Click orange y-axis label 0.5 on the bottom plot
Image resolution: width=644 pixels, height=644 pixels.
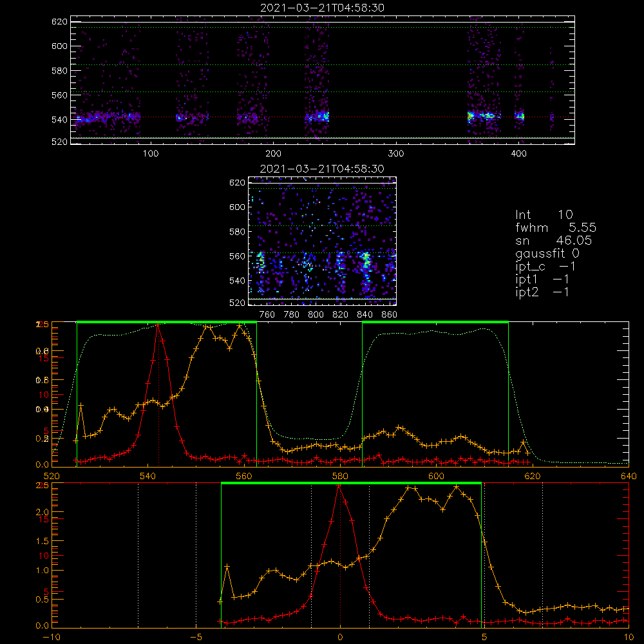tap(43, 599)
